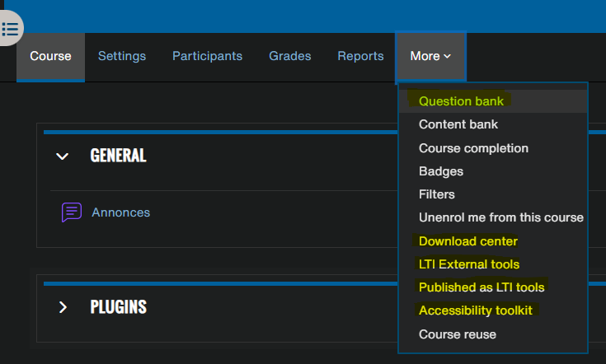The image size is (606, 364).
Task: Switch to the Course tab
Action: click(x=50, y=56)
